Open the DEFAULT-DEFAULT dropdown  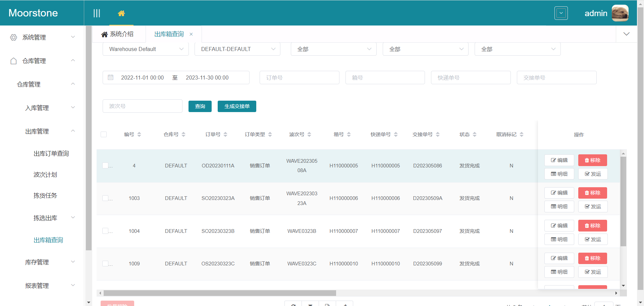pos(237,49)
